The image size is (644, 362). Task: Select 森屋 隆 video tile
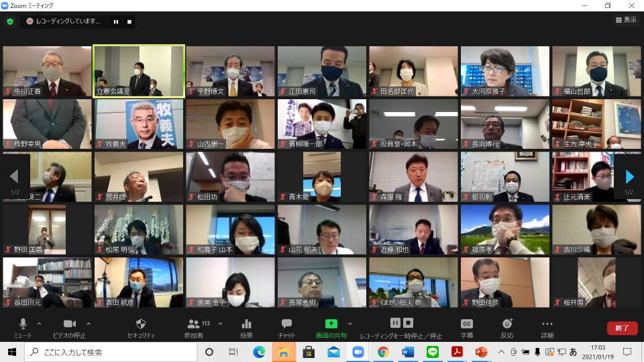(414, 177)
